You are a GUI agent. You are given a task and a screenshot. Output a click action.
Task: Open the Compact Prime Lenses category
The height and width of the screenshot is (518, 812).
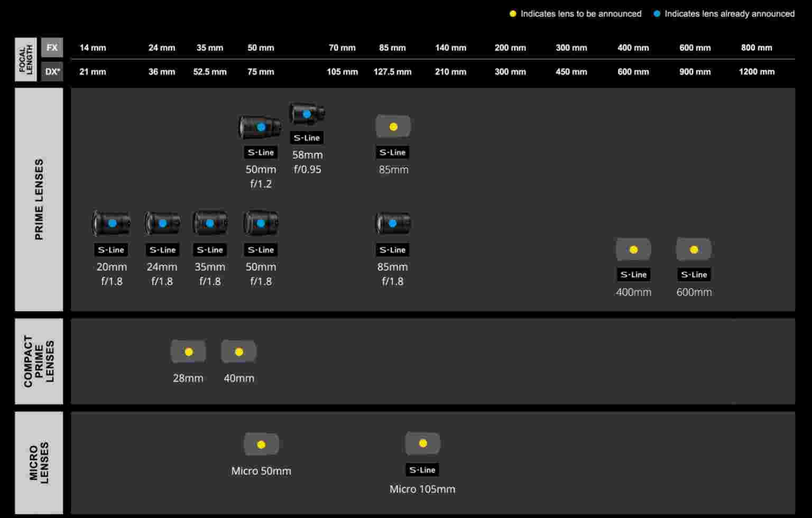coord(39,361)
